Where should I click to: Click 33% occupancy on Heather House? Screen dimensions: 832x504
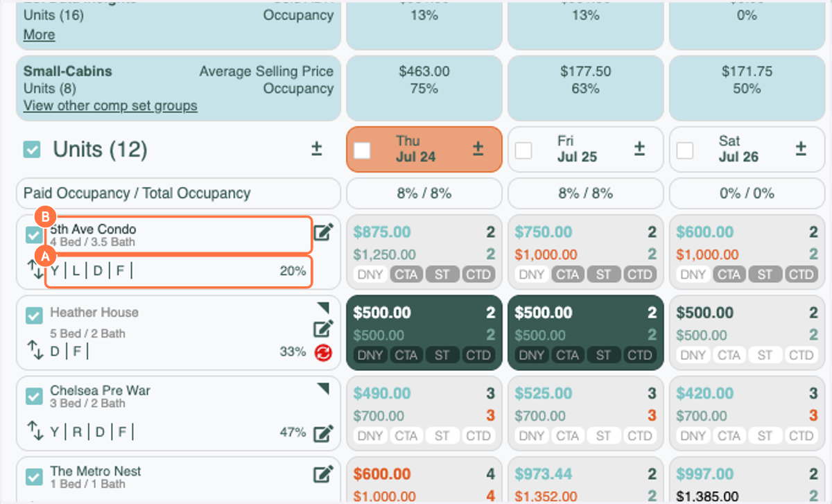coord(293,351)
